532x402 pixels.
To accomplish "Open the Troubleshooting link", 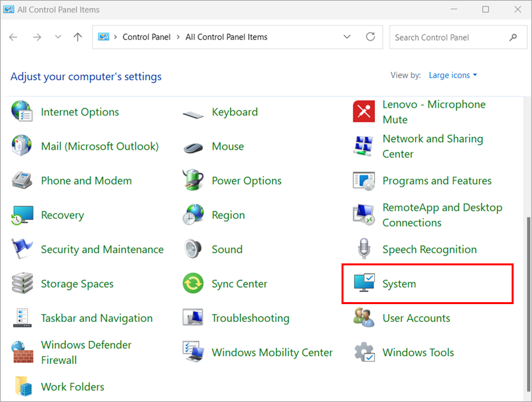I will tap(250, 318).
